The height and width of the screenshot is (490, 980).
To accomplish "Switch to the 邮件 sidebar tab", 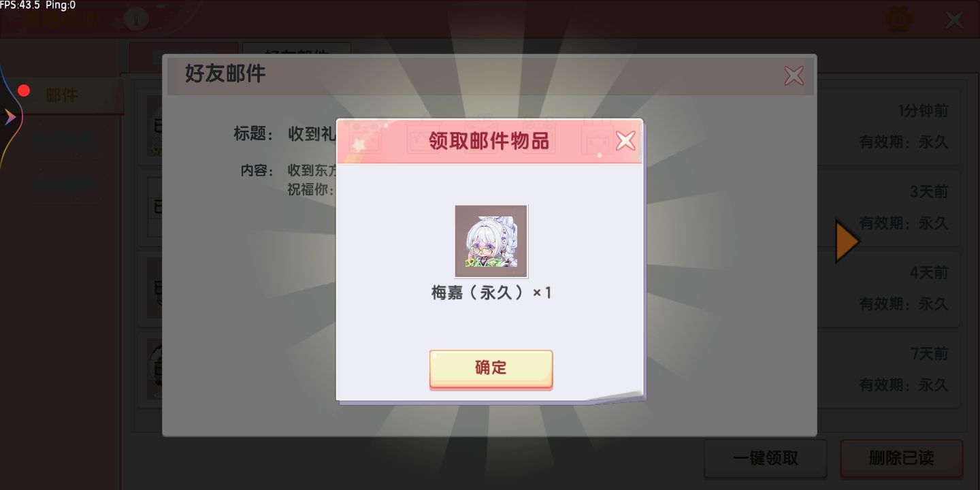I will pos(62,95).
